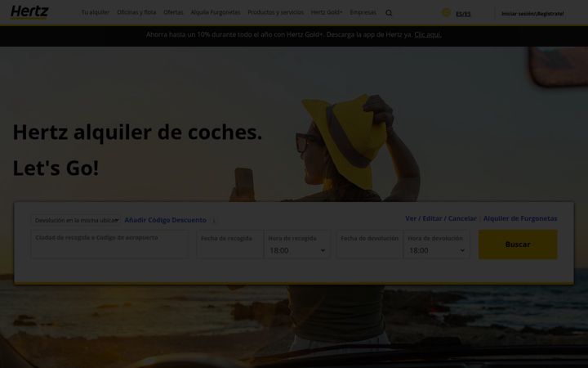Click the yellow Buscar button
The width and height of the screenshot is (588, 368).
[518, 245]
